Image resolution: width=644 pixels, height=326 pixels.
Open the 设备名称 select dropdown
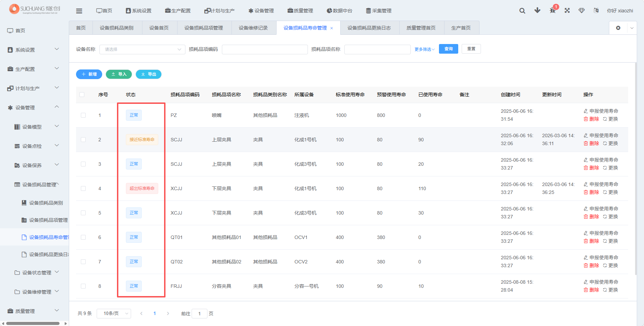pyautogui.click(x=142, y=50)
